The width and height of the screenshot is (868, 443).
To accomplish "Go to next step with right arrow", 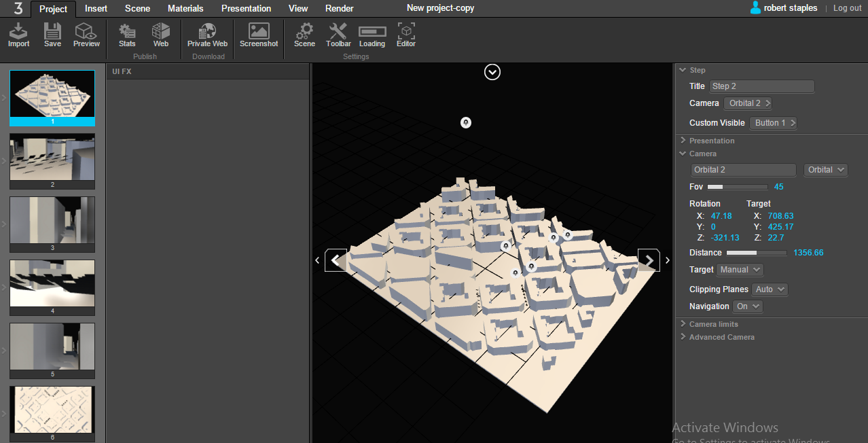I will [649, 260].
